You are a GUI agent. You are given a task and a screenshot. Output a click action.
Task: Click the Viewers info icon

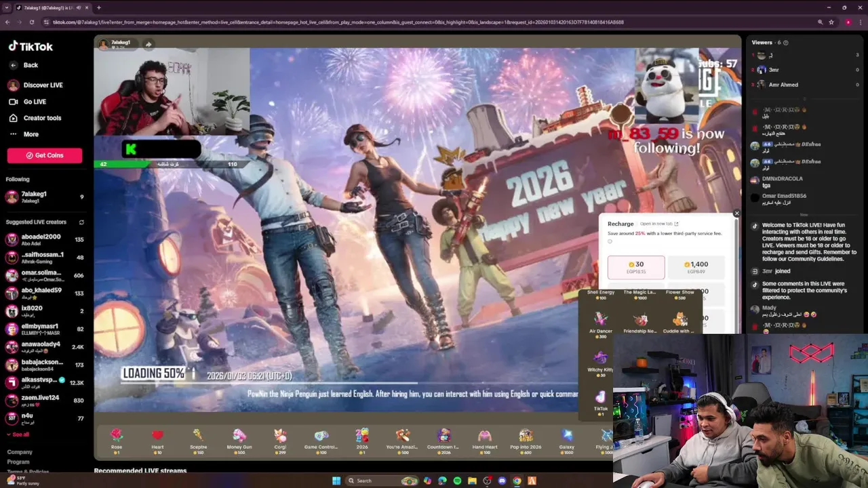click(786, 43)
